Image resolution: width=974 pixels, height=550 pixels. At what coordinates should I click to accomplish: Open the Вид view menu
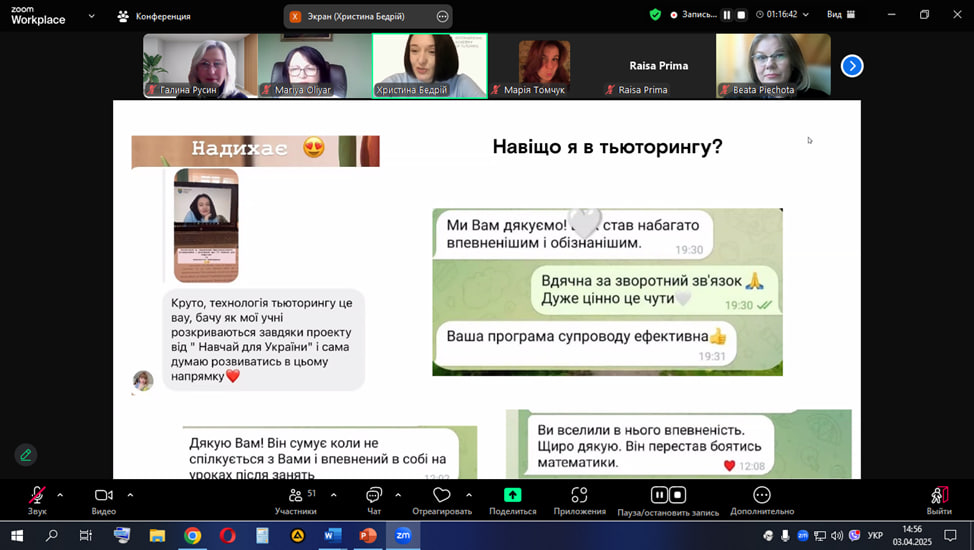[840, 15]
